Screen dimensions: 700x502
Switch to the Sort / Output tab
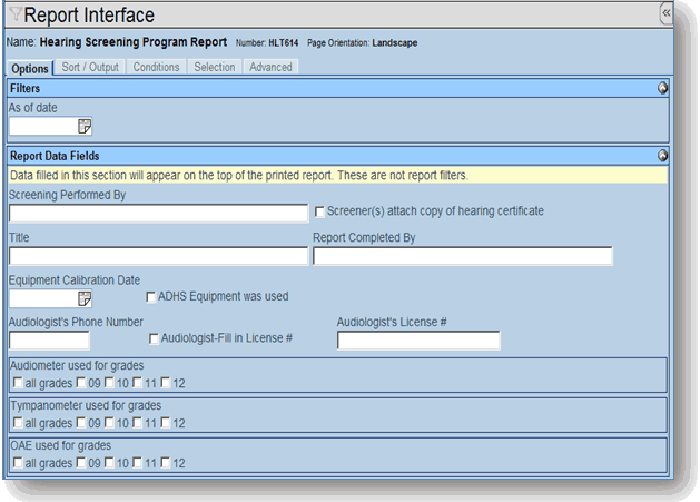90,67
